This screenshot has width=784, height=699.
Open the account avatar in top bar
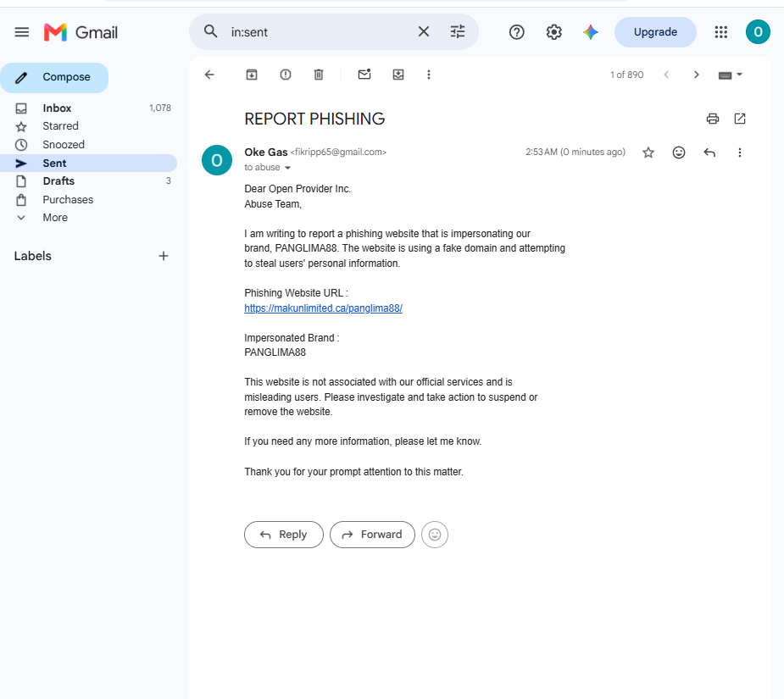tap(758, 32)
